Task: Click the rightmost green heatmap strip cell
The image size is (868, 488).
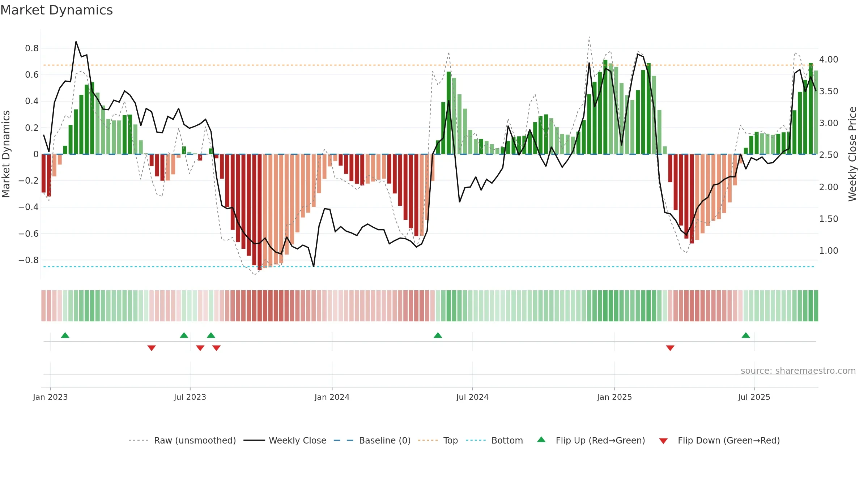Action: click(816, 306)
